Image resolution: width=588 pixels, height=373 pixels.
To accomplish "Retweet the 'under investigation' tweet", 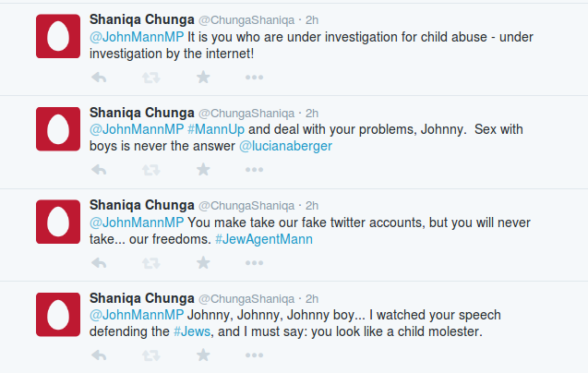I will tap(150, 77).
